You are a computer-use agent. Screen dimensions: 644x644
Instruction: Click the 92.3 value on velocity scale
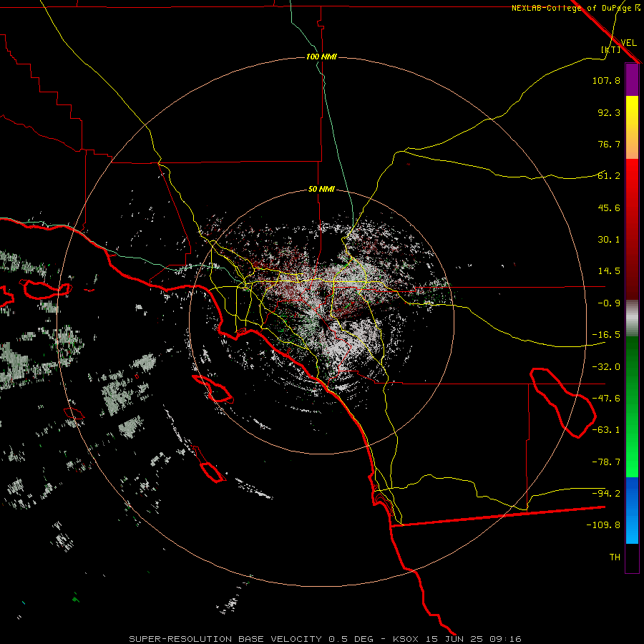(x=609, y=112)
